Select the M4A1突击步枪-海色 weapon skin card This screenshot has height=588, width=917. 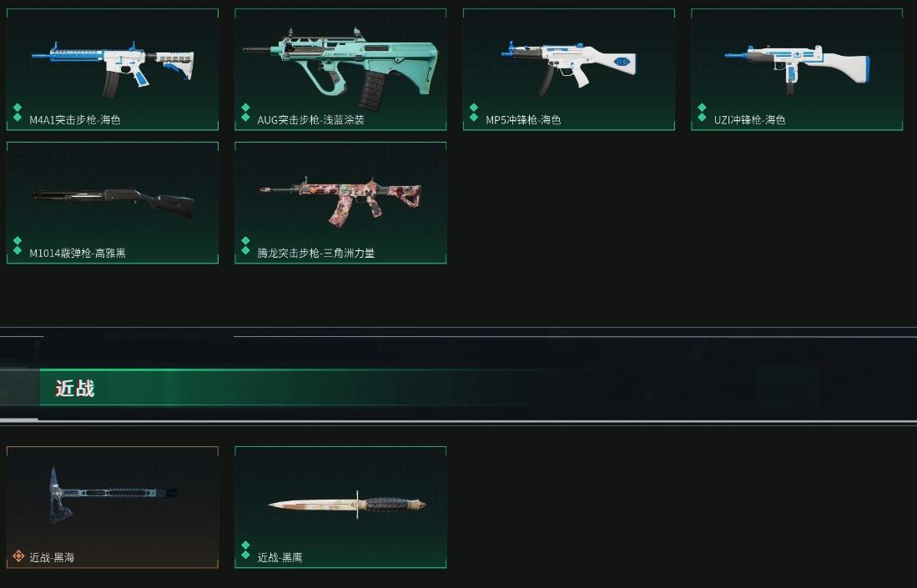coord(113,69)
